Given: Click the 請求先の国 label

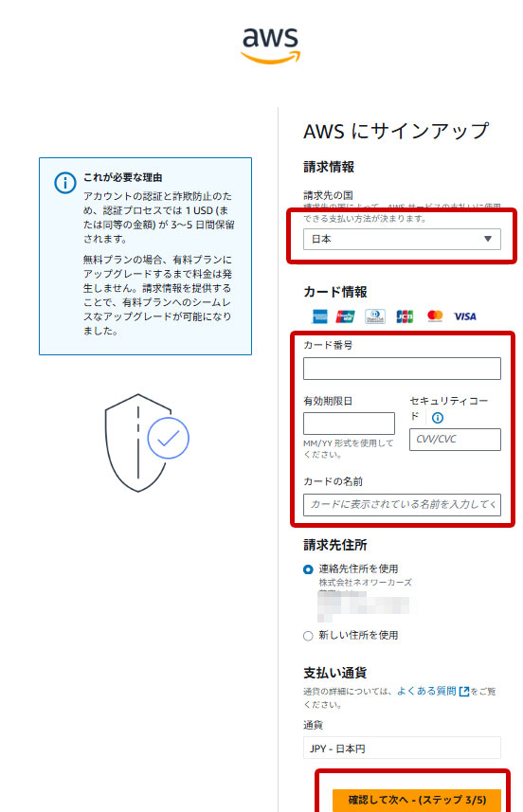Looking at the screenshot, I should click(x=328, y=195).
